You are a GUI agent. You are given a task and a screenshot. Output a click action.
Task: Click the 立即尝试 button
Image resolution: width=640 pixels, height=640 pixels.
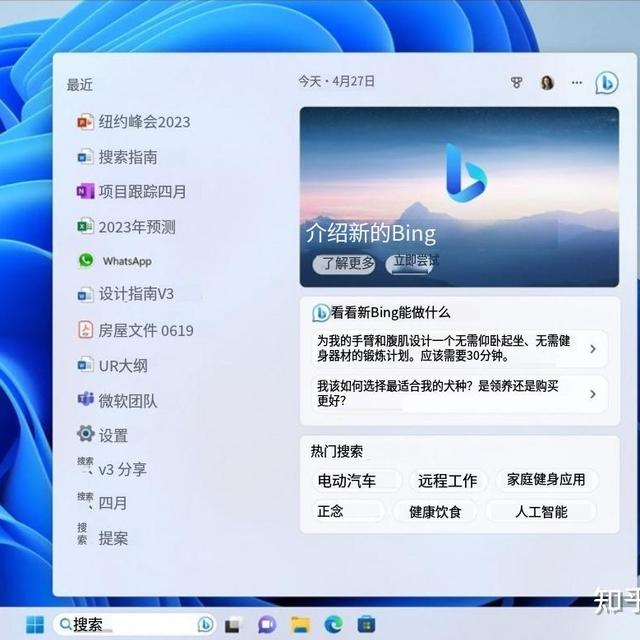coord(413,263)
